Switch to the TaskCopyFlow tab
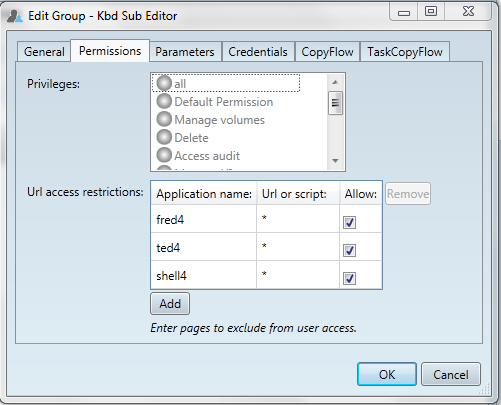 pyautogui.click(x=405, y=52)
